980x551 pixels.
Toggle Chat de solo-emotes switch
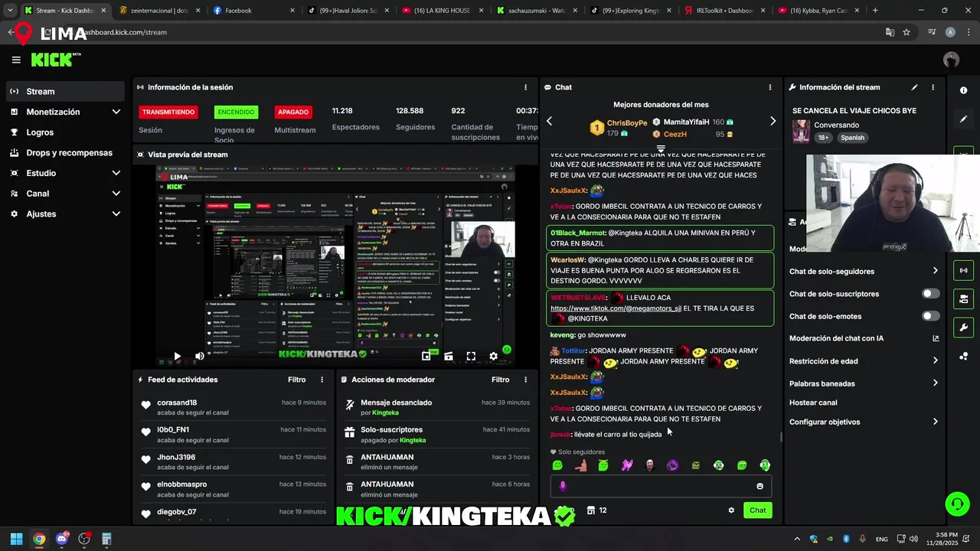[931, 316]
